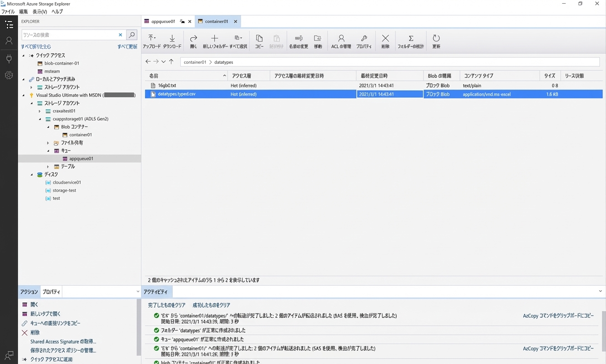Click the アップロード upload toolbar button
This screenshot has height=364, width=606.
[151, 41]
